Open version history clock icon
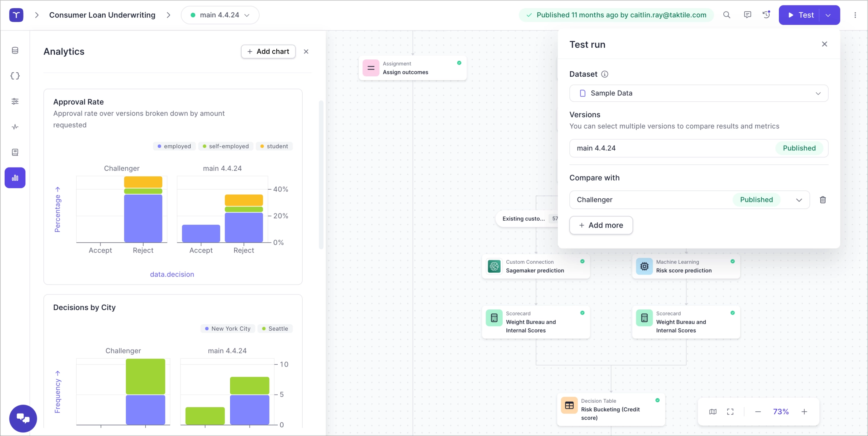 pos(766,15)
